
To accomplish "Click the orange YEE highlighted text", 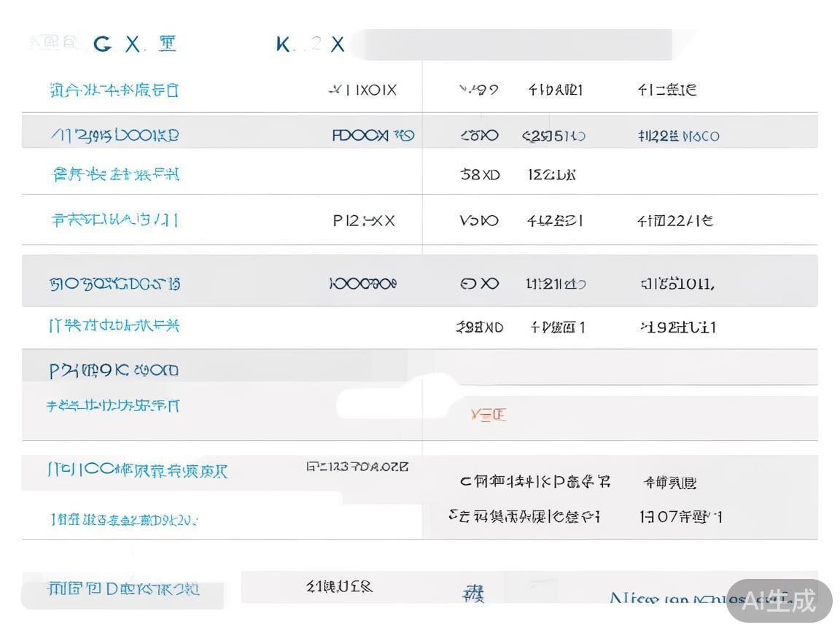I will 487,414.
